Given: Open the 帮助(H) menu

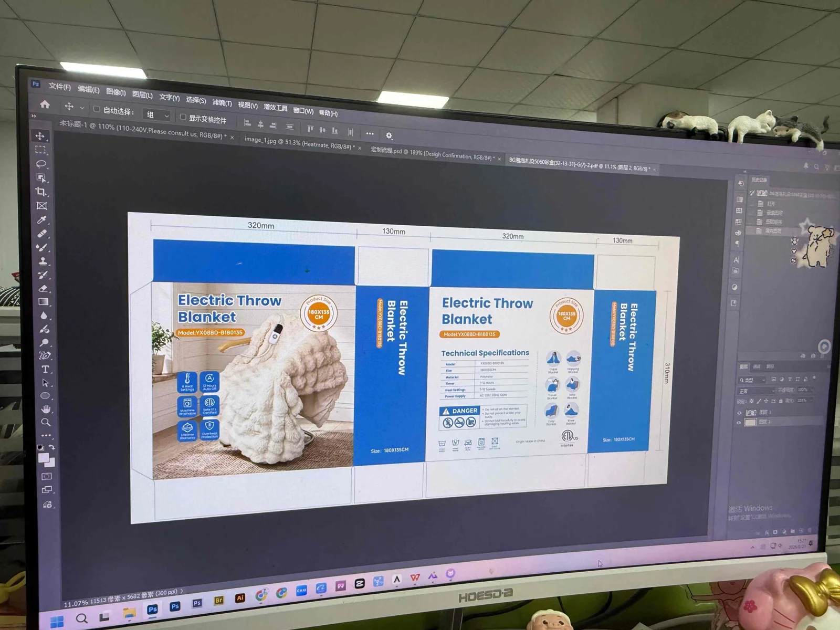Looking at the screenshot, I should (x=328, y=113).
